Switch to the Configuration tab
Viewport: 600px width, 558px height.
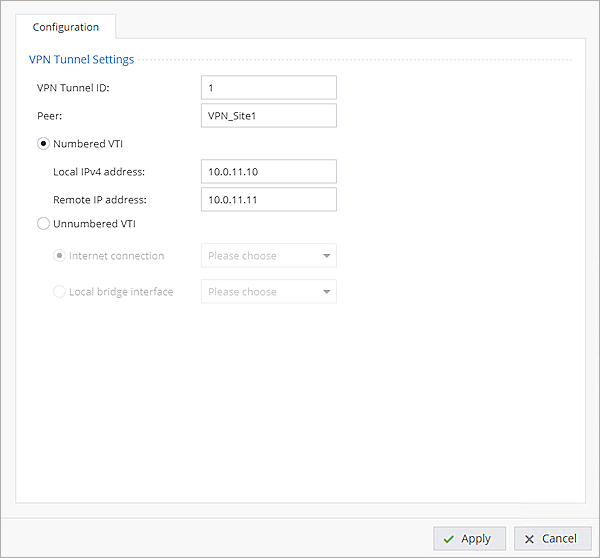pos(66,27)
